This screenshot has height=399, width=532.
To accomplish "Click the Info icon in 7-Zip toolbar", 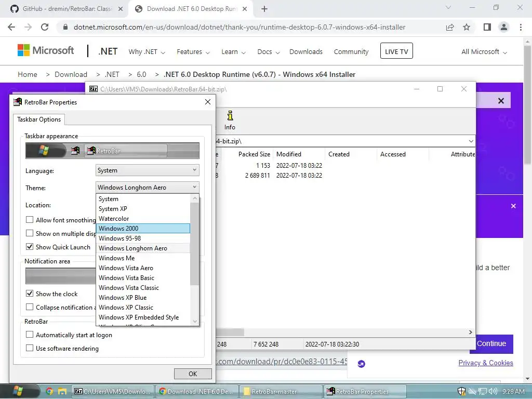I will point(230,121).
